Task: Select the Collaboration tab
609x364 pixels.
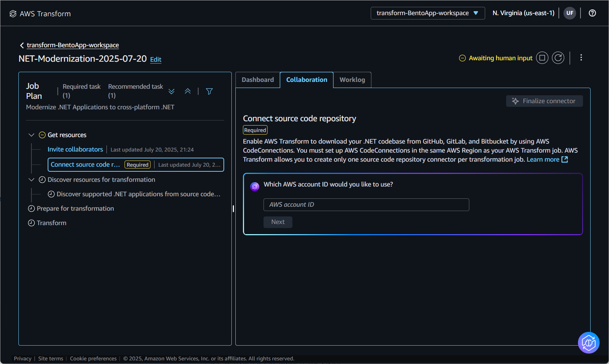Action: click(x=307, y=80)
